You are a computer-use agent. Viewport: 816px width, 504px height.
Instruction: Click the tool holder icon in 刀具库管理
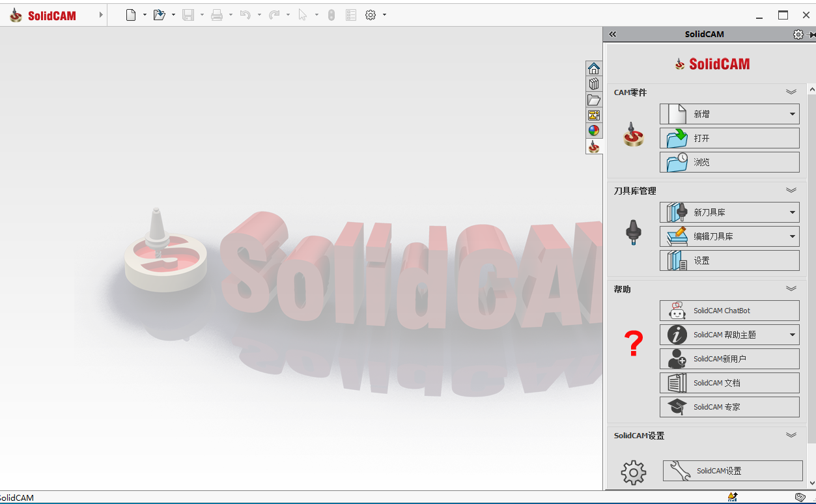(x=633, y=232)
